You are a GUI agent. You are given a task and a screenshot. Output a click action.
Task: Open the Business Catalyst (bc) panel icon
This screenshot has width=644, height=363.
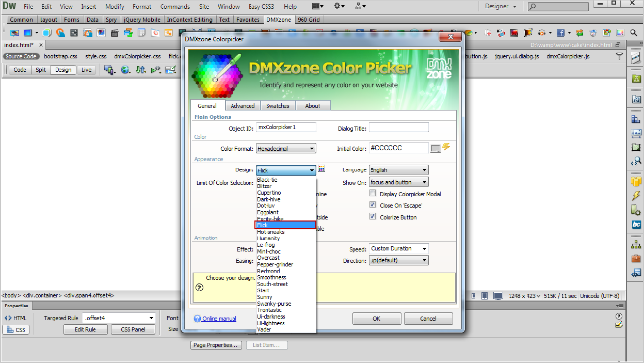coord(636,225)
